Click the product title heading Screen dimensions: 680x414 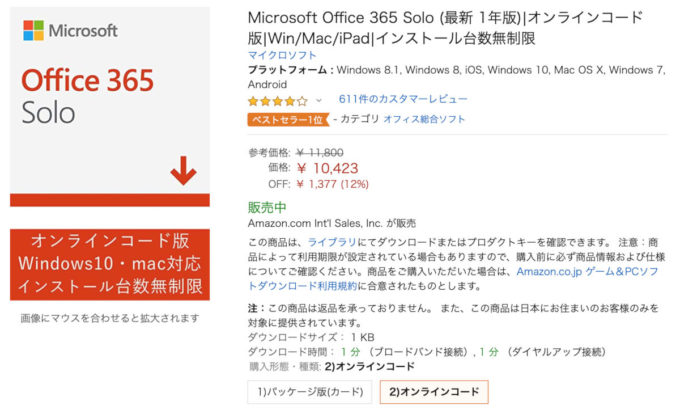pos(445,28)
